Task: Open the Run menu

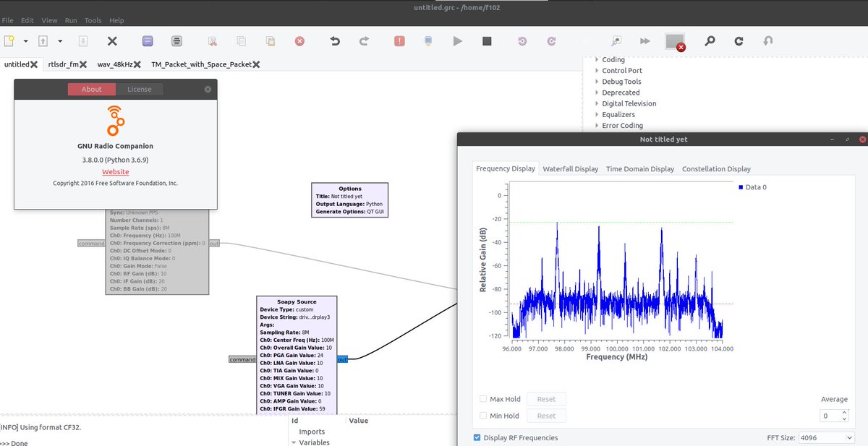Action: coord(71,20)
